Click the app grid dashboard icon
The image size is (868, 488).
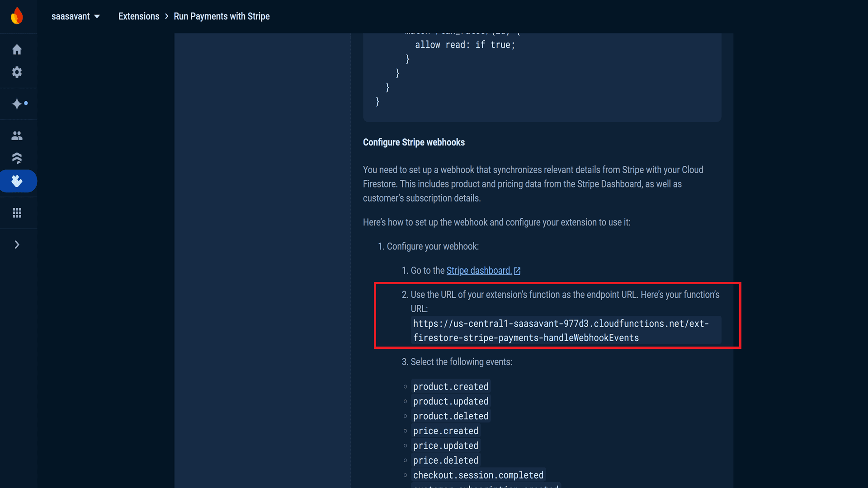(x=17, y=213)
